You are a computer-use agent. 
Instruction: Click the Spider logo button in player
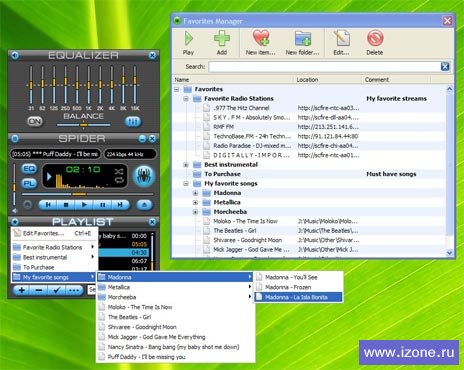pyautogui.click(x=144, y=176)
